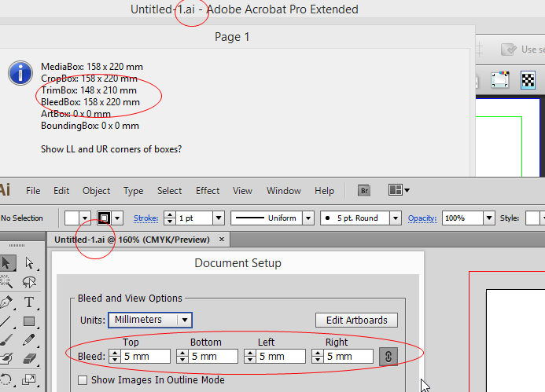545x392 pixels.
Task: Choose the Line Segment tool
Action: click(6, 321)
